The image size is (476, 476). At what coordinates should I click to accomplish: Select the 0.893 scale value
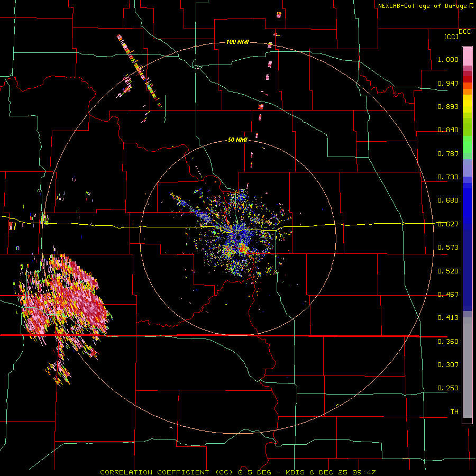tap(448, 106)
